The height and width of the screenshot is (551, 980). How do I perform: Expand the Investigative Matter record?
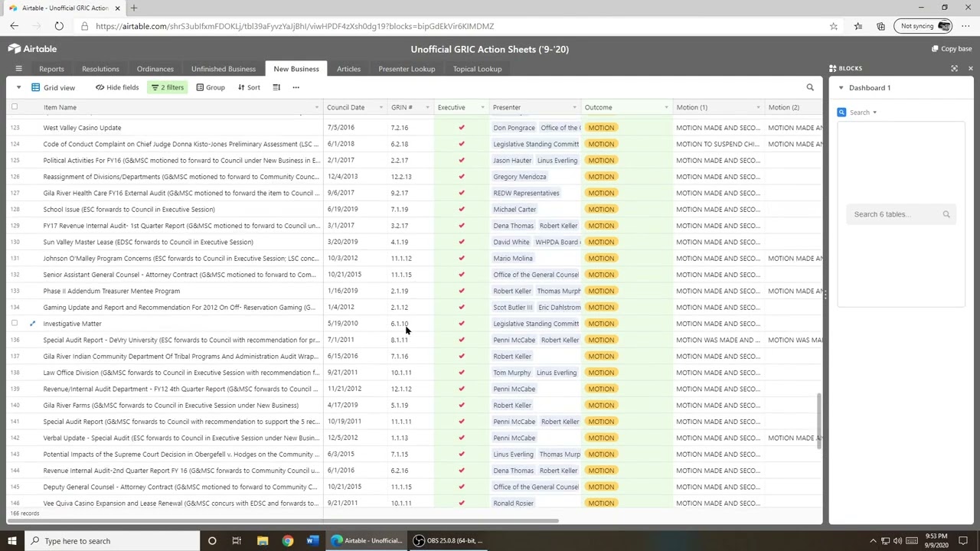pyautogui.click(x=32, y=324)
